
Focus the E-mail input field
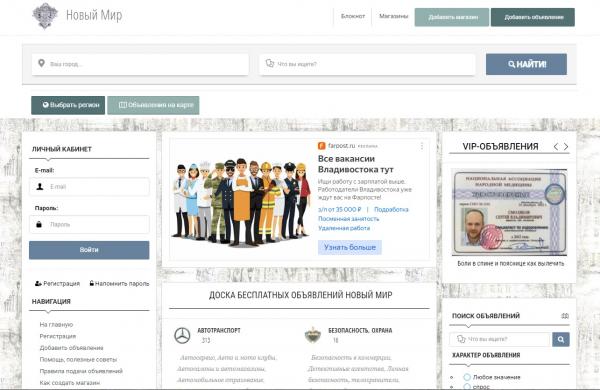89,187
